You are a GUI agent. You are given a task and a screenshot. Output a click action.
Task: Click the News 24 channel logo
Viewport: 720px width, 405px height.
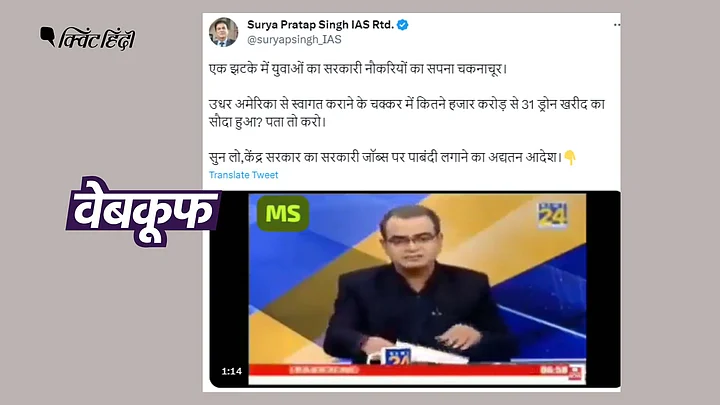point(552,215)
